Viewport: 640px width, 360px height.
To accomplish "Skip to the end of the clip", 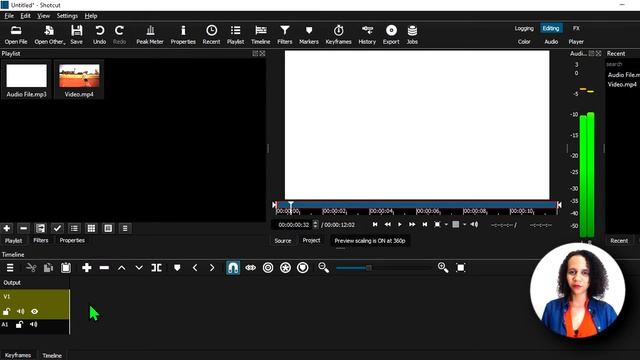I will (x=424, y=224).
